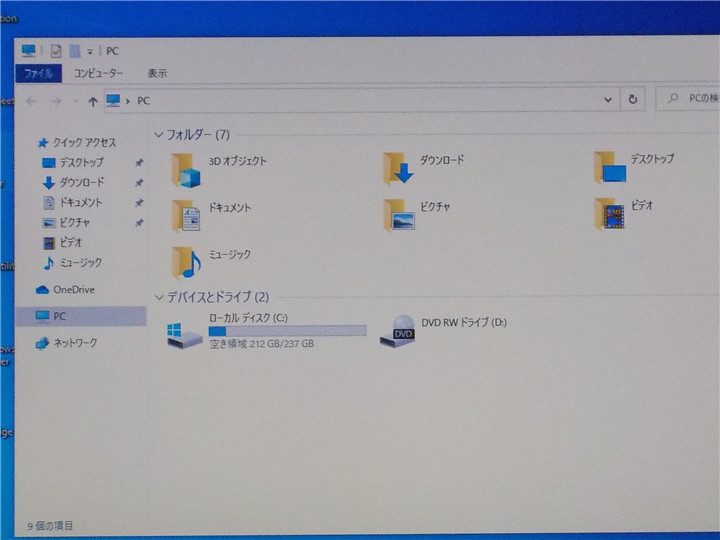The height and width of the screenshot is (540, 720).
Task: Click the pin icon beside ドキュメント
Action: click(x=139, y=202)
